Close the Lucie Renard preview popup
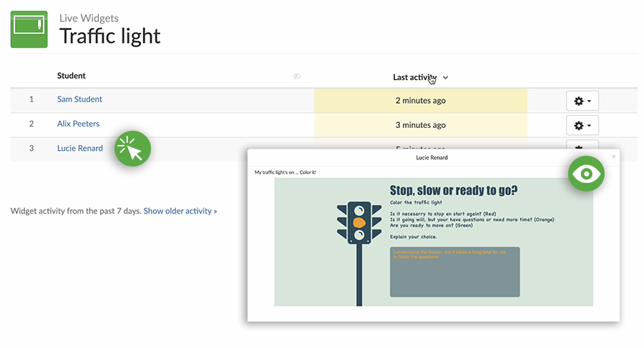The image size is (644, 348). (613, 156)
